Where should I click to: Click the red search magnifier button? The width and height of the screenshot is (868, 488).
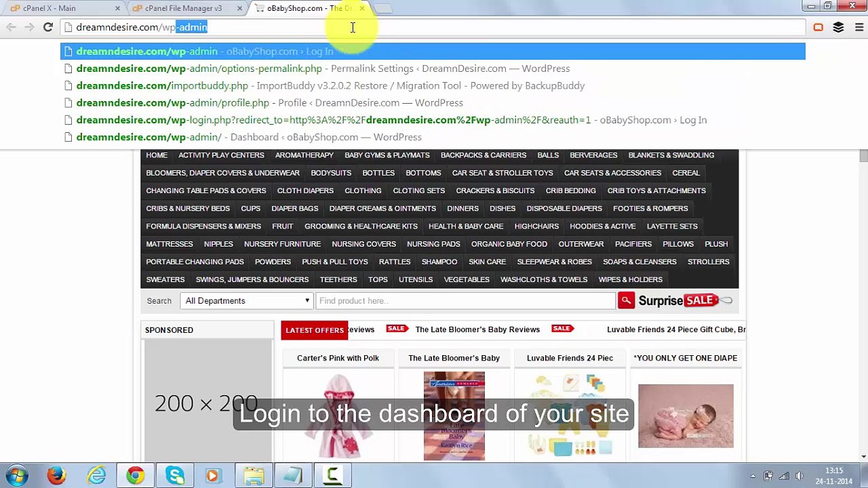(x=626, y=300)
